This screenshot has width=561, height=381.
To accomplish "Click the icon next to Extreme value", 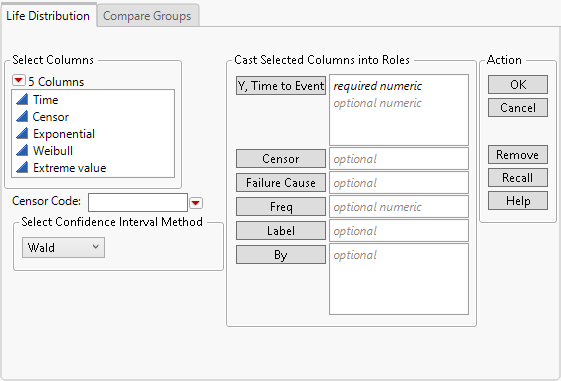I will pyautogui.click(x=22, y=167).
